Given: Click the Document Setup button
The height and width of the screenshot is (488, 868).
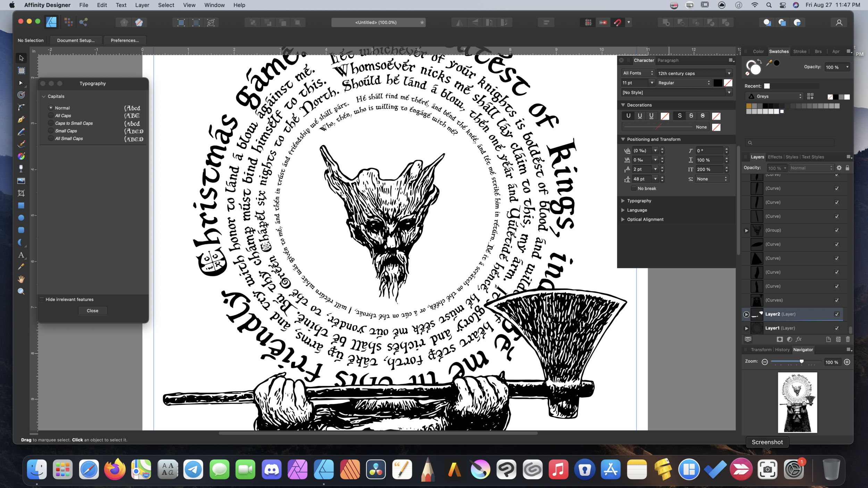Looking at the screenshot, I should click(x=76, y=40).
